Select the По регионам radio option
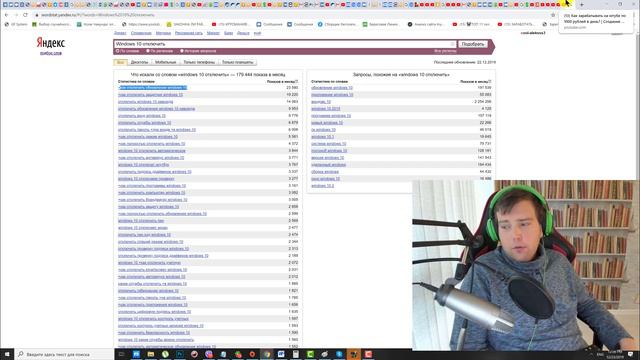This screenshot has height=360, width=640. [148, 51]
